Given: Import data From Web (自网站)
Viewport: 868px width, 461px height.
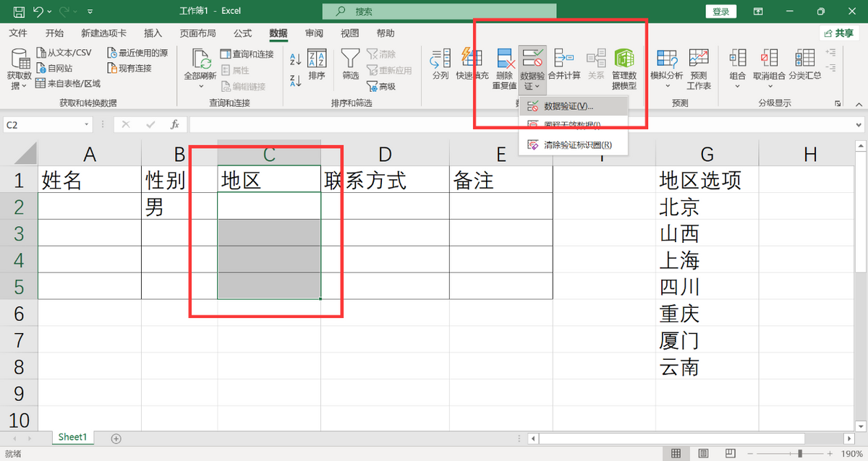Looking at the screenshot, I should (55, 68).
